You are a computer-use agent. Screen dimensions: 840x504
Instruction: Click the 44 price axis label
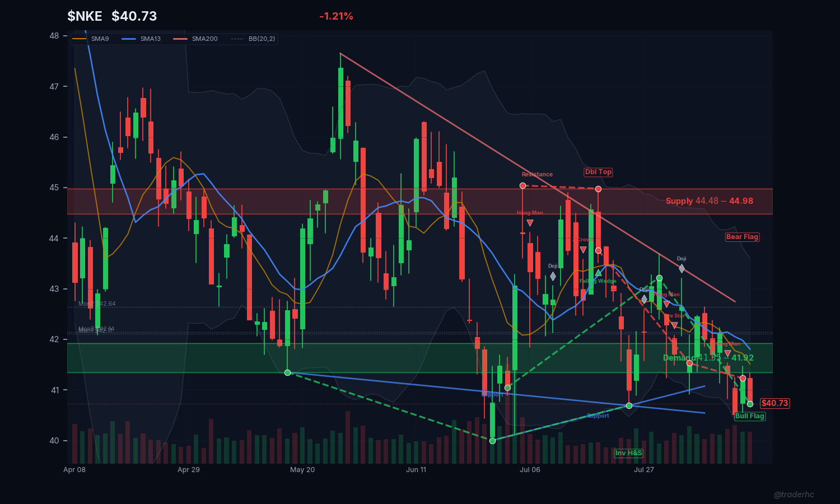click(x=54, y=239)
